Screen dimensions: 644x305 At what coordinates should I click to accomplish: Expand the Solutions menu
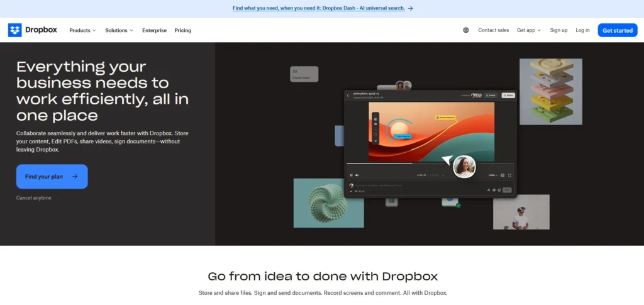click(119, 30)
